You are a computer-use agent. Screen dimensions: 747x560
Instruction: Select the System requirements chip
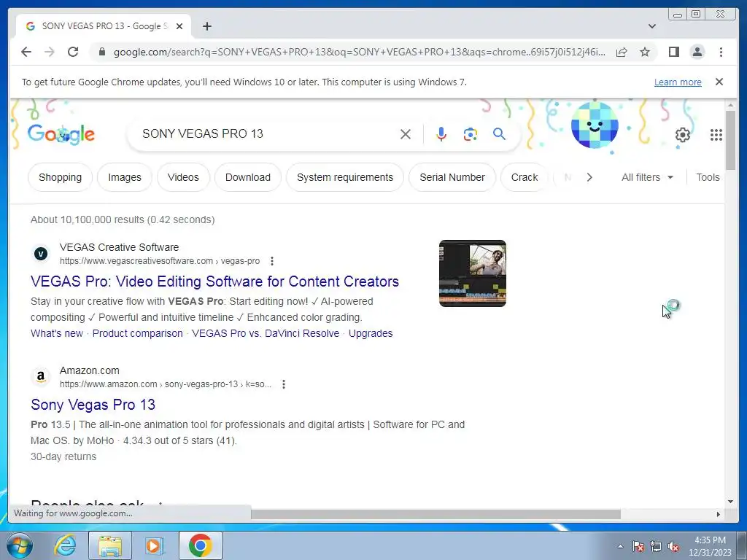(345, 177)
